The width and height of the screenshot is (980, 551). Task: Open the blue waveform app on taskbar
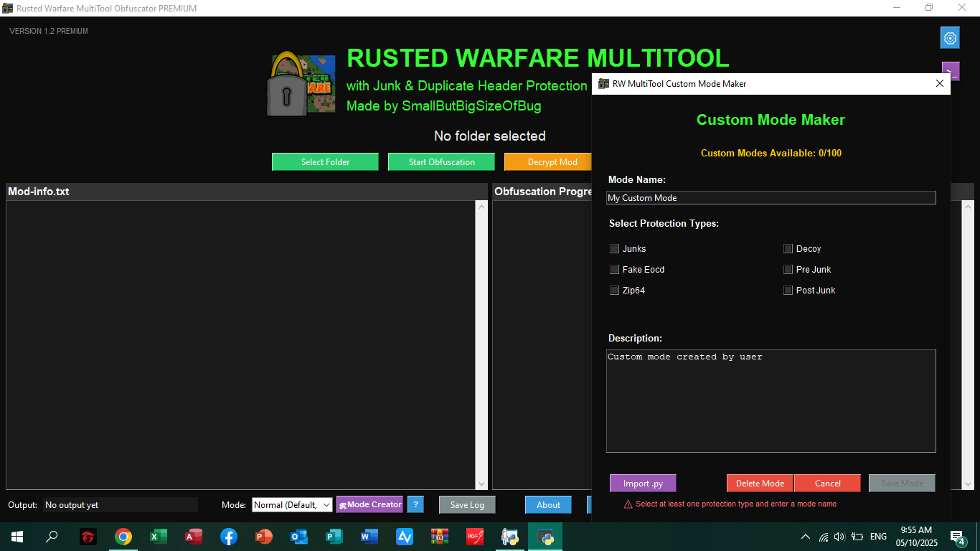point(405,537)
